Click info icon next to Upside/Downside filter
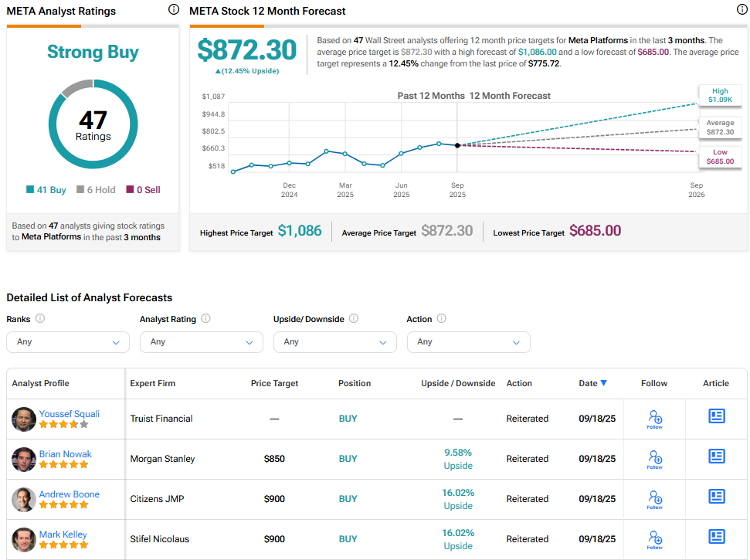The width and height of the screenshot is (750, 560). click(354, 318)
